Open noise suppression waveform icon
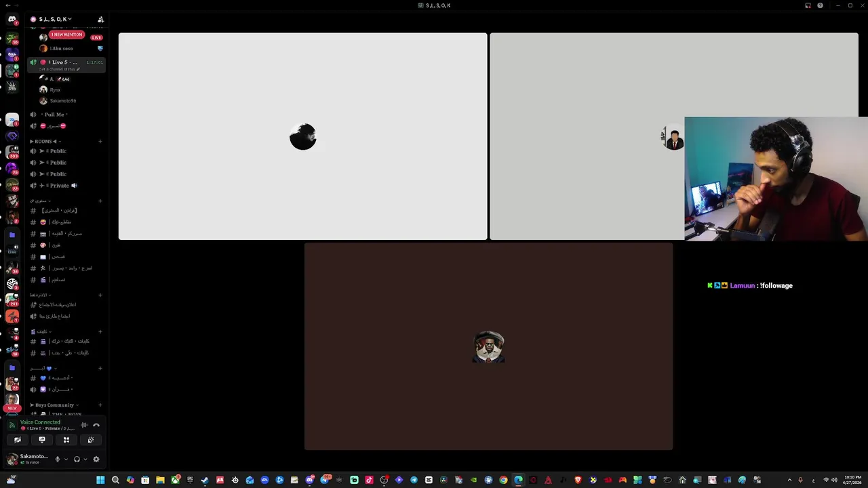 point(84,425)
